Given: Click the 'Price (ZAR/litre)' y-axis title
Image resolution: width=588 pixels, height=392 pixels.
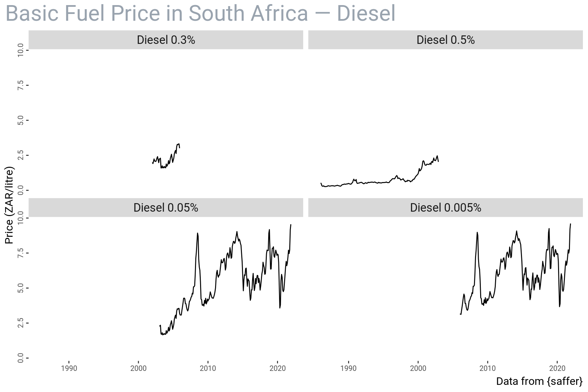Looking at the screenshot, I should [x=9, y=205].
